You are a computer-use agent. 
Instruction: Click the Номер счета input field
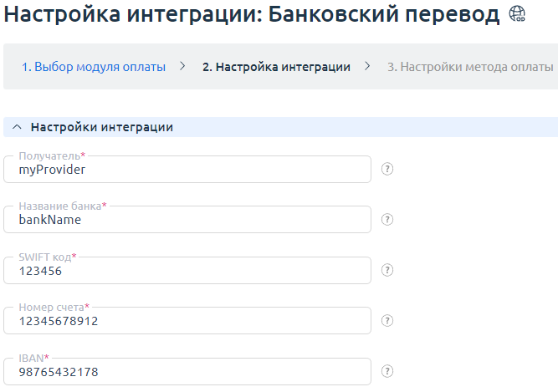point(187,321)
